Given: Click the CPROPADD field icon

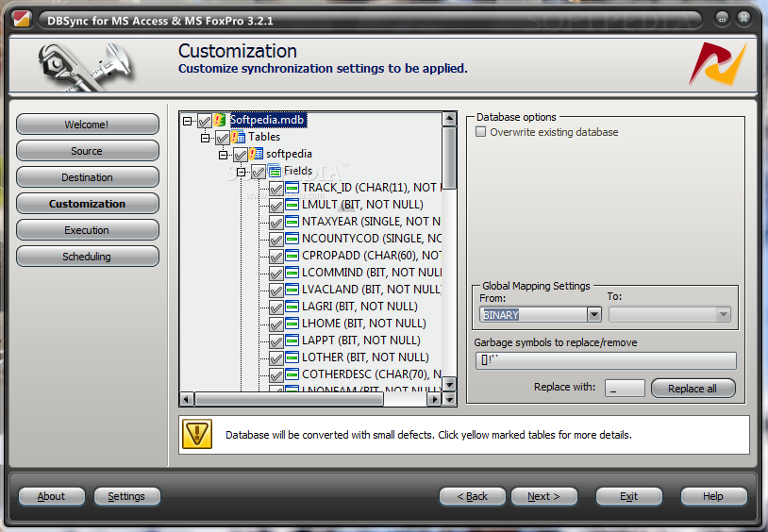Looking at the screenshot, I should click(x=292, y=256).
